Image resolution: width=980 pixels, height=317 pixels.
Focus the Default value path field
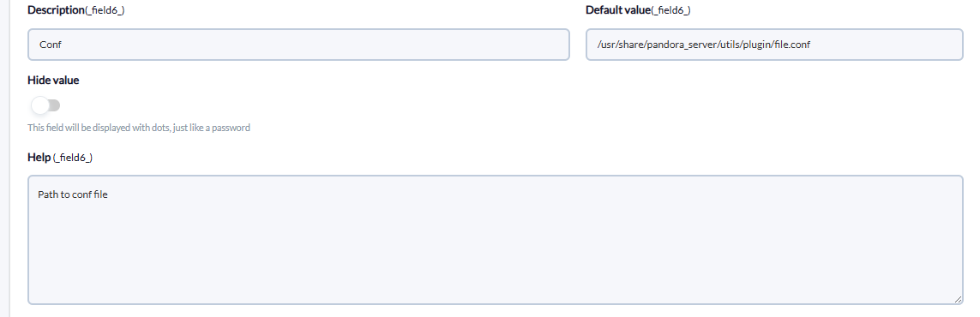pyautogui.click(x=774, y=45)
